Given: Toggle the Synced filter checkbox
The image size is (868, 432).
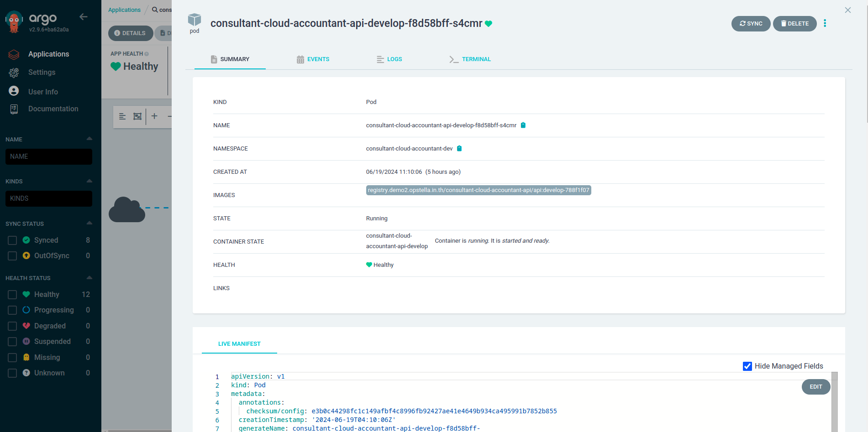Looking at the screenshot, I should (x=12, y=240).
